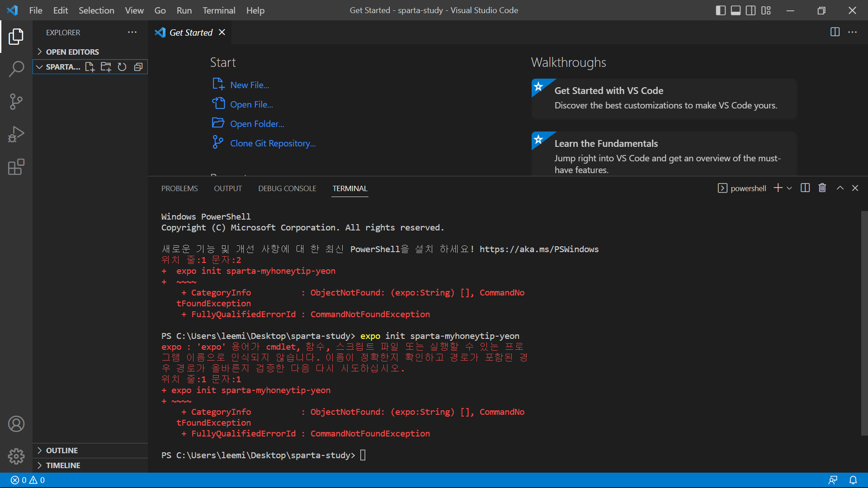
Task: Create new folder in SPARTA-STUDY explorer
Action: (x=106, y=67)
